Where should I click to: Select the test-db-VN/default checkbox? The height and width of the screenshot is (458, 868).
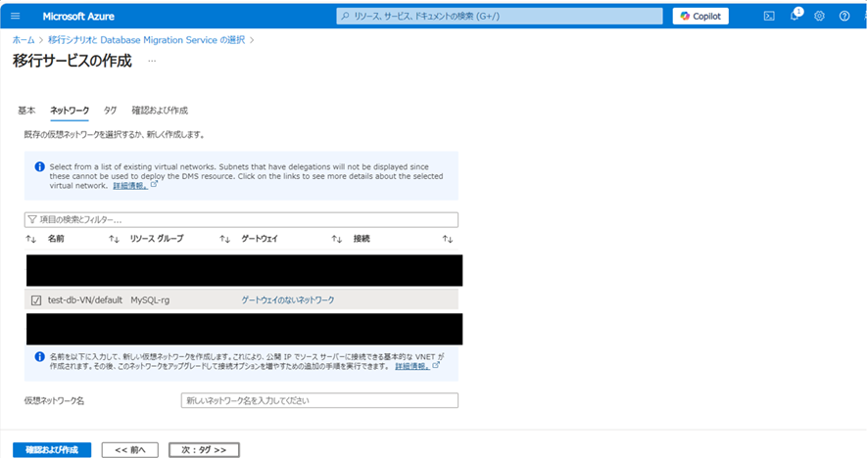point(36,300)
